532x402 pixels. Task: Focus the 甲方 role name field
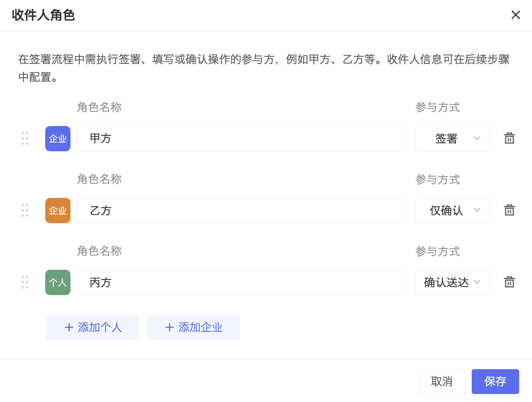pos(239,138)
